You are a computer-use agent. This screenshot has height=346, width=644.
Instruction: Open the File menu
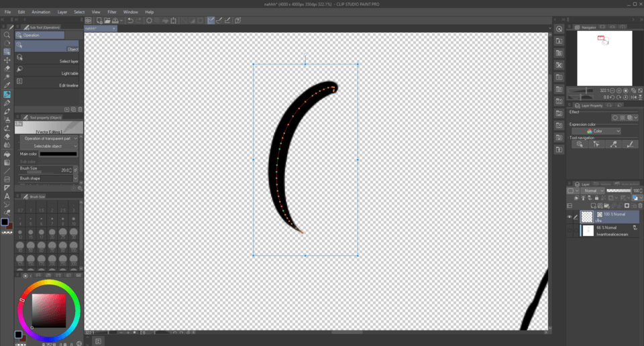[7, 12]
